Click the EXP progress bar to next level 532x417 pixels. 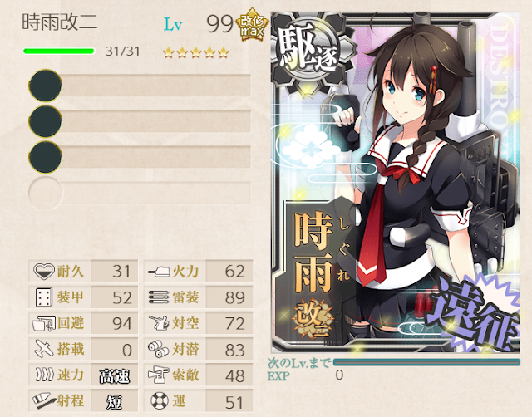pos(426,362)
